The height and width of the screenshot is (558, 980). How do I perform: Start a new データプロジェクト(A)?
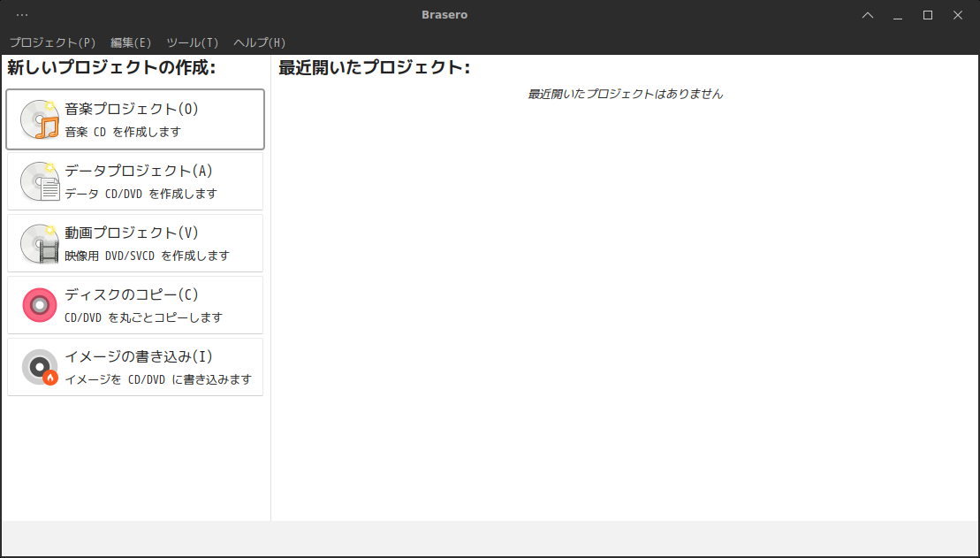(x=135, y=181)
